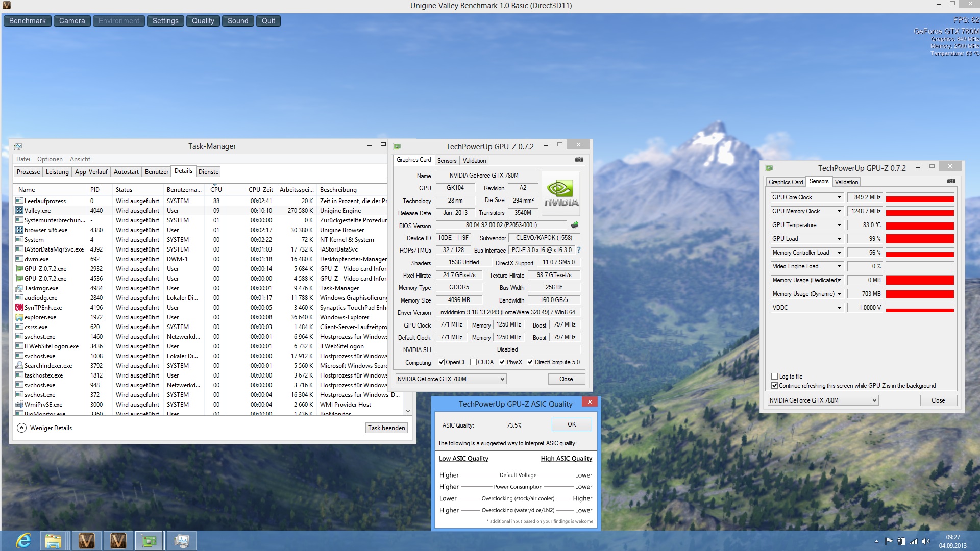Open File Explorer from the taskbar
Screen dimensions: 980x551
click(x=53, y=541)
